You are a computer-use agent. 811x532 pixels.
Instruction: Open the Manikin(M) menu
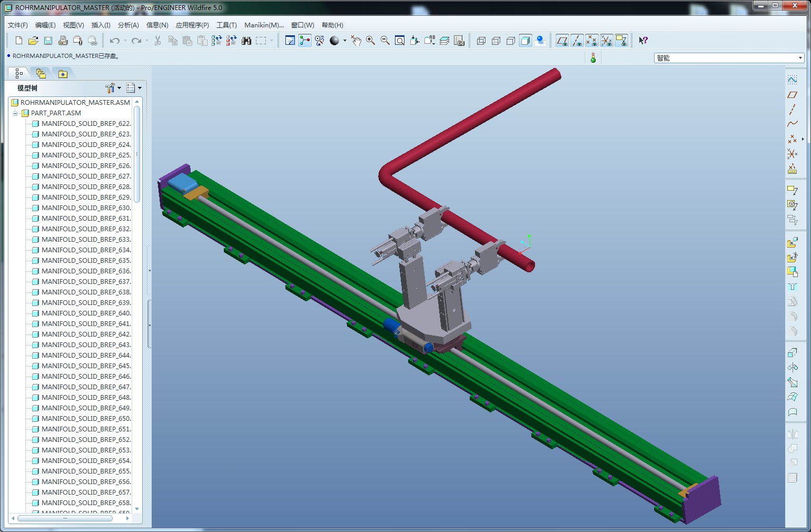point(264,25)
